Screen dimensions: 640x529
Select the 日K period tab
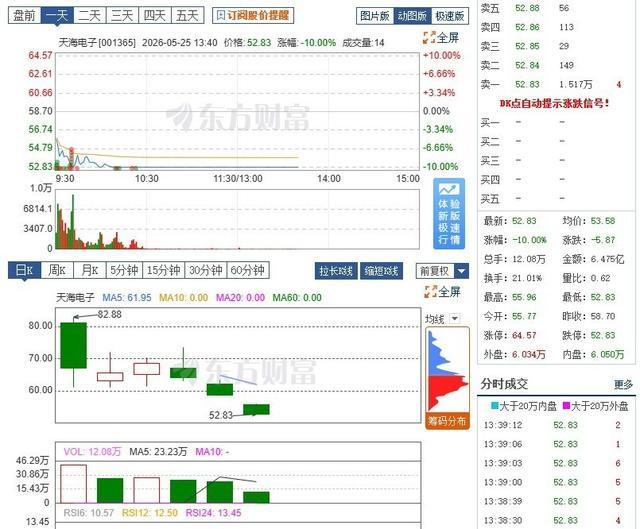pos(24,270)
